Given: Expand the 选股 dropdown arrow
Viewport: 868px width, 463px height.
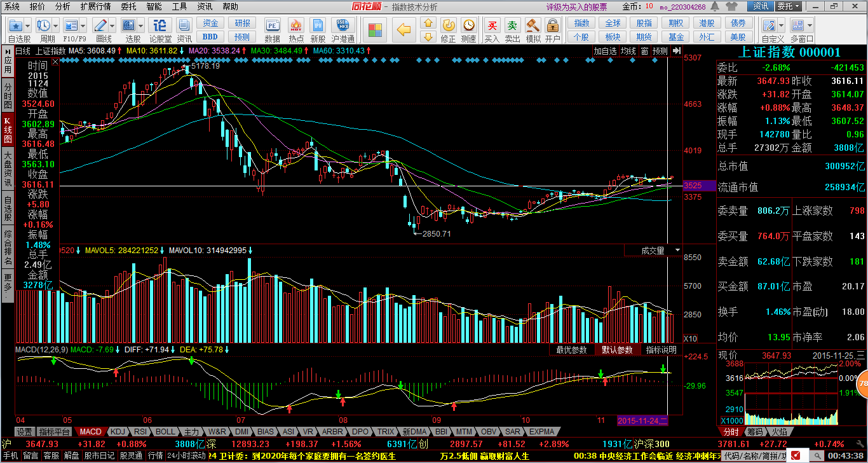Looking at the screenshot, I should coord(141,26).
